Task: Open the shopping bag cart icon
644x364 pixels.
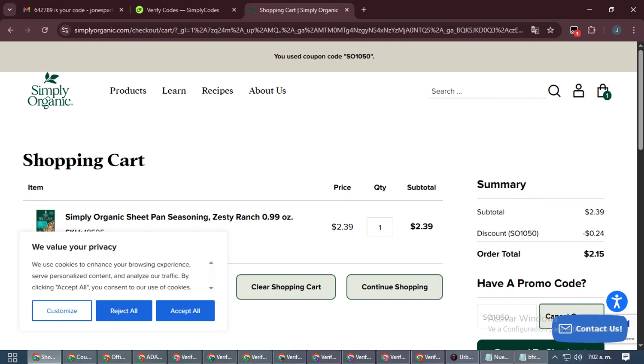Action: coord(603,91)
